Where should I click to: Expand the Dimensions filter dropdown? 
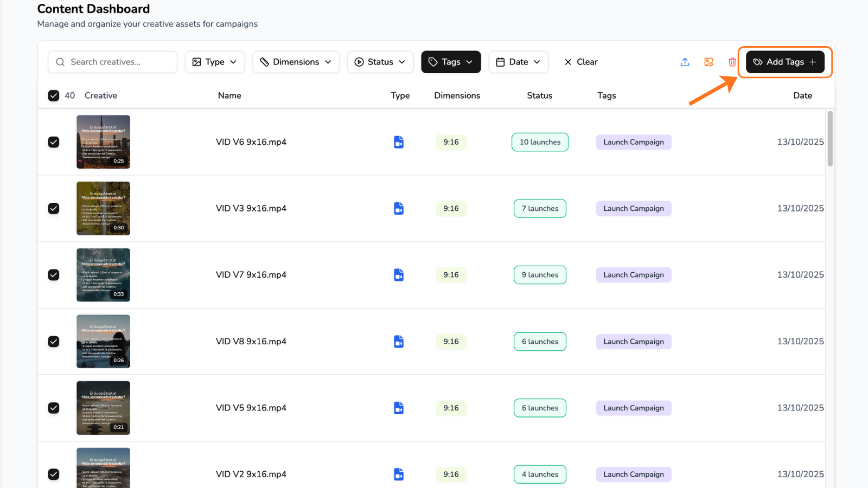click(x=296, y=62)
